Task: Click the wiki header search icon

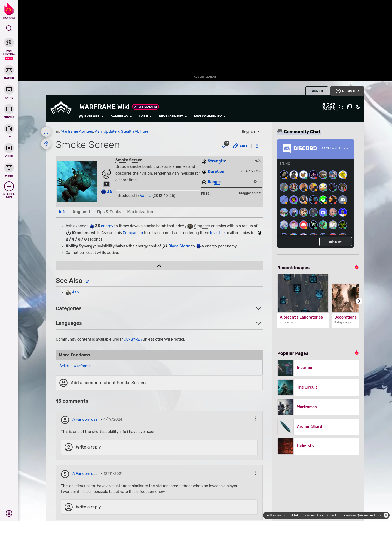Action: point(341,107)
